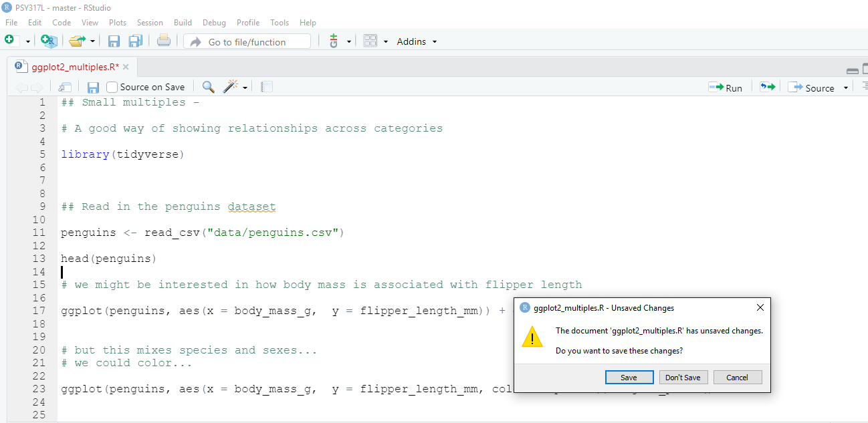This screenshot has height=423, width=868.
Task: Enable the Source on Save checkbox
Action: point(112,87)
